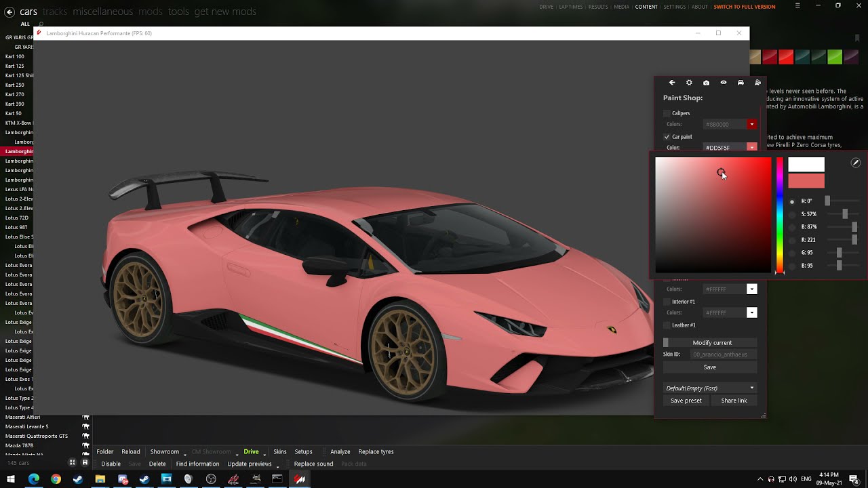Select the G green channel radio button
868x488 pixels.
point(791,253)
